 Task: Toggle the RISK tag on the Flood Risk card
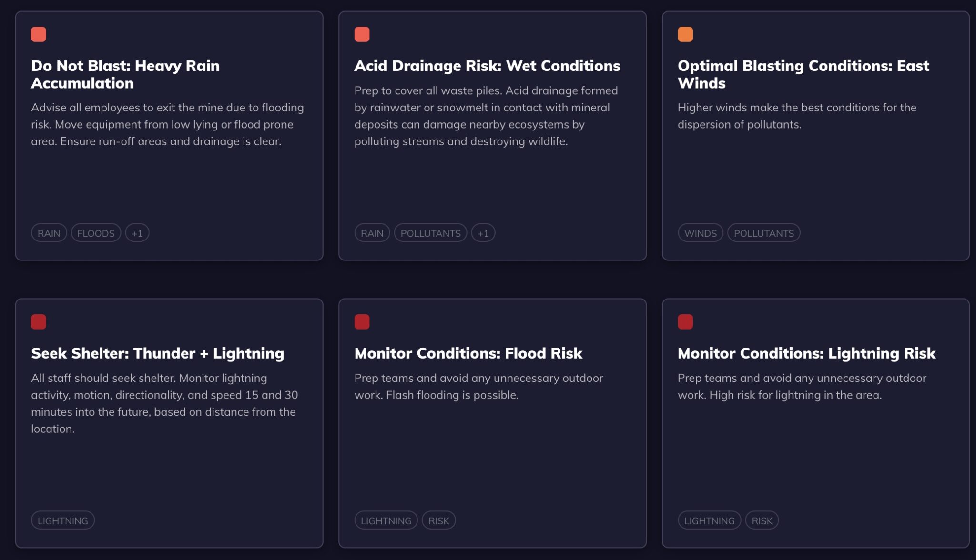pos(439,520)
